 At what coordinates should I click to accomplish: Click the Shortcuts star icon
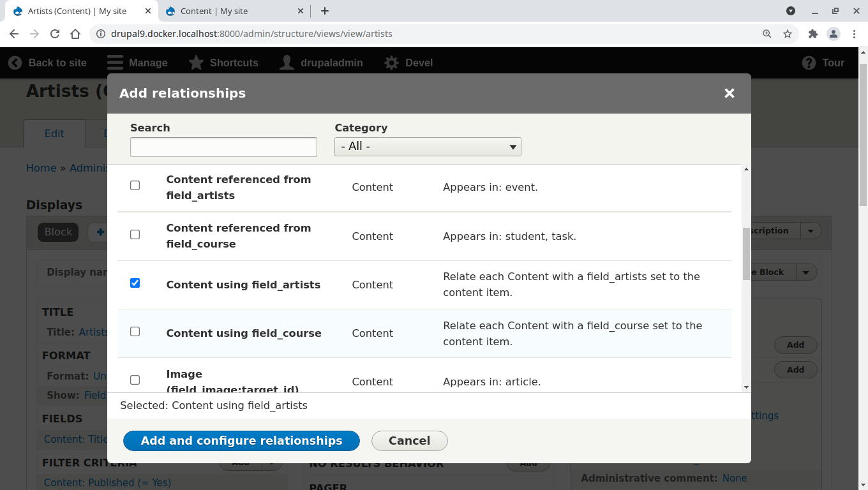point(197,63)
